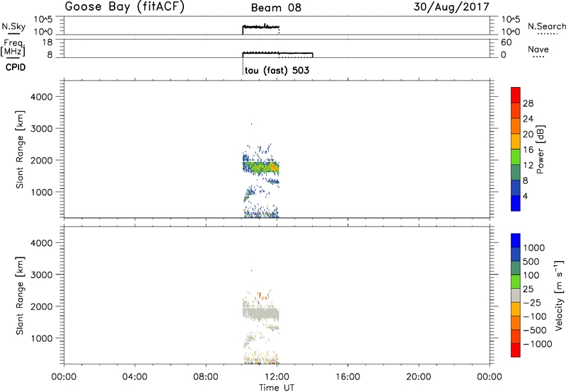Viewport: 566px width, 392px height.
Task: Click the '500' value on Velocity colorbar
Action: [x=531, y=261]
